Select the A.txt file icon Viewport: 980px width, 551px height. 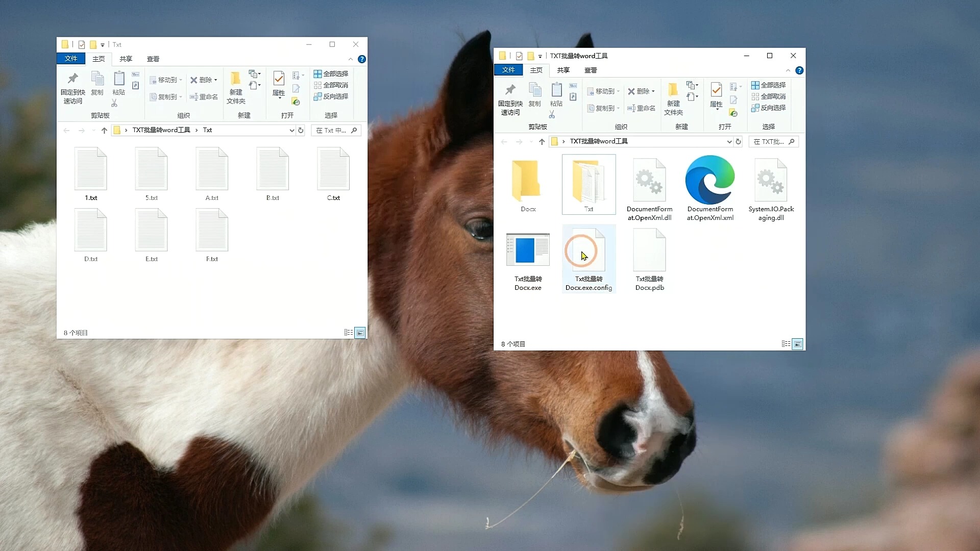(212, 169)
